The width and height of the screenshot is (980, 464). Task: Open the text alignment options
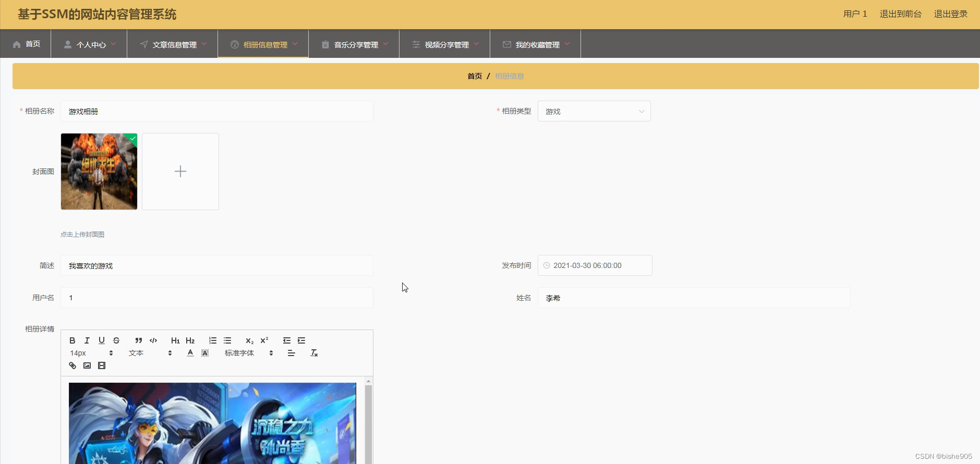click(291, 353)
